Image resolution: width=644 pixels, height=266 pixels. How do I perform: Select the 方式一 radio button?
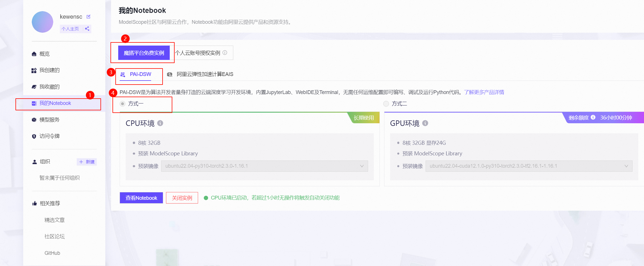(123, 104)
